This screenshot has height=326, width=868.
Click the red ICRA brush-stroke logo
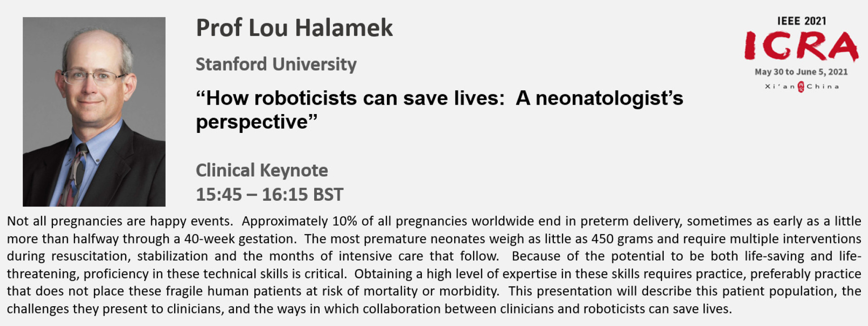pos(801,47)
